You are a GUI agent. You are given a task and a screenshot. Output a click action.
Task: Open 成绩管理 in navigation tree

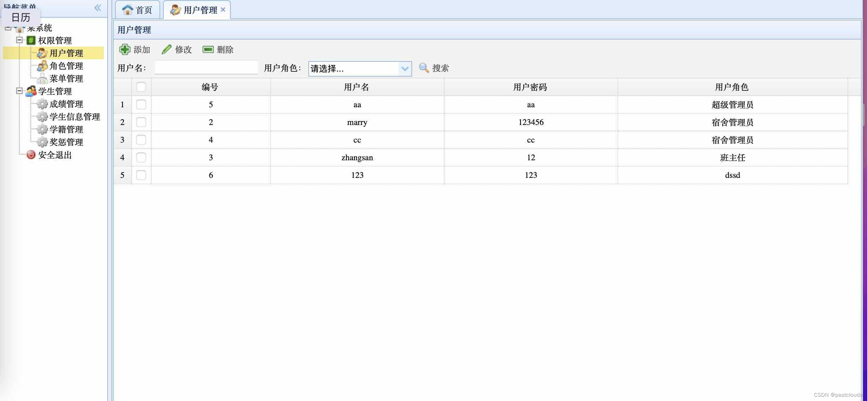coord(66,104)
